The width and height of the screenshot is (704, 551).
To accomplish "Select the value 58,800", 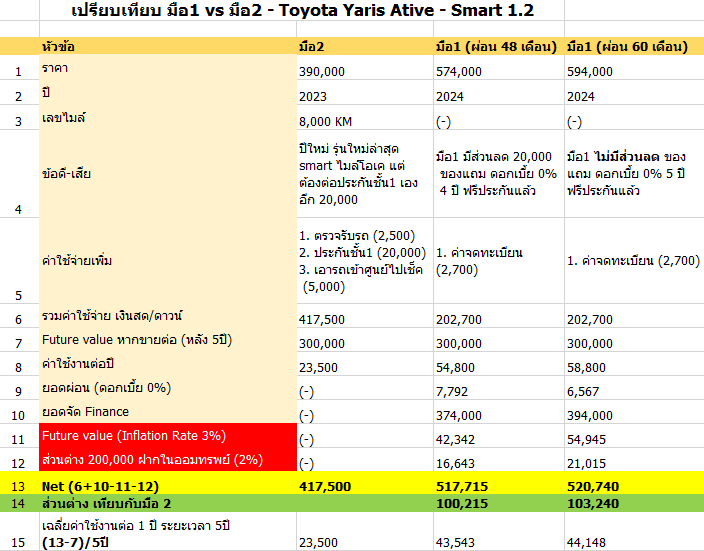I will pyautogui.click(x=634, y=364).
